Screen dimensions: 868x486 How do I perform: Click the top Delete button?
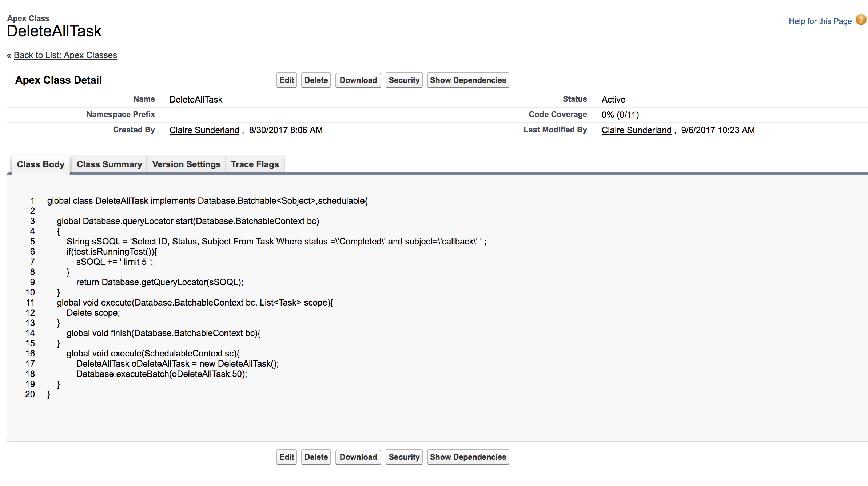pyautogui.click(x=316, y=80)
